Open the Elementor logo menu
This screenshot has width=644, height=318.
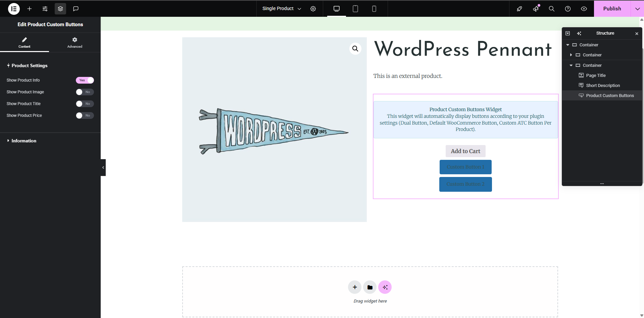14,9
